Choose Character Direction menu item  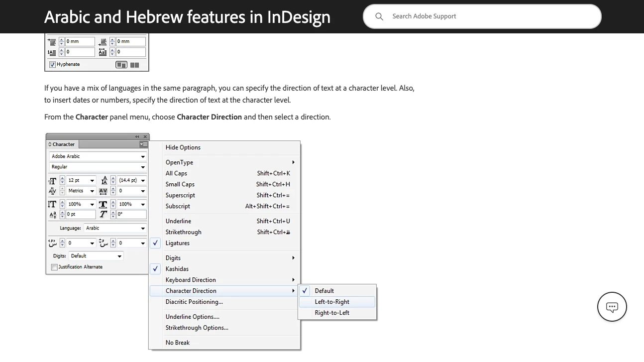point(224,291)
